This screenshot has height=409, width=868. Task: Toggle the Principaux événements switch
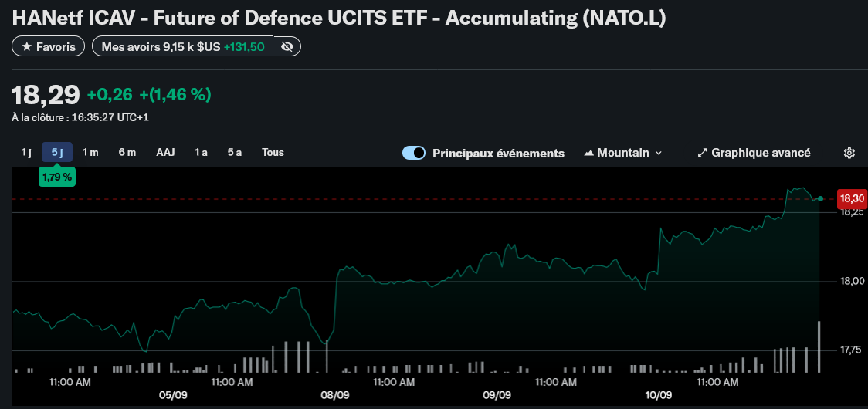[x=414, y=153]
